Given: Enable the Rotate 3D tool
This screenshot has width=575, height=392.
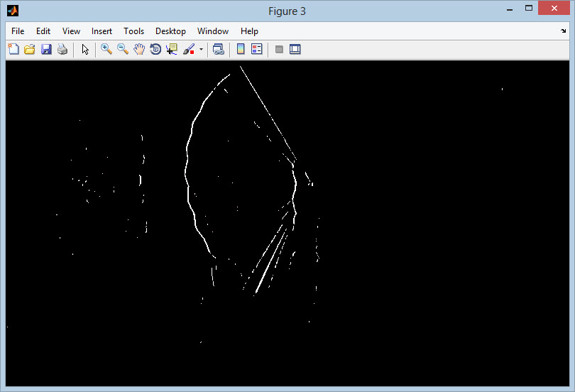Looking at the screenshot, I should tap(155, 49).
